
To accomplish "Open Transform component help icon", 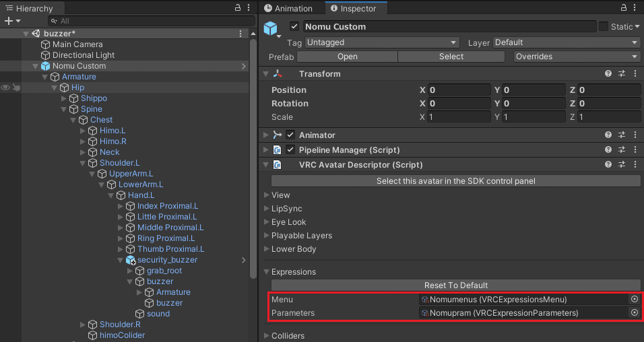I will tap(608, 73).
